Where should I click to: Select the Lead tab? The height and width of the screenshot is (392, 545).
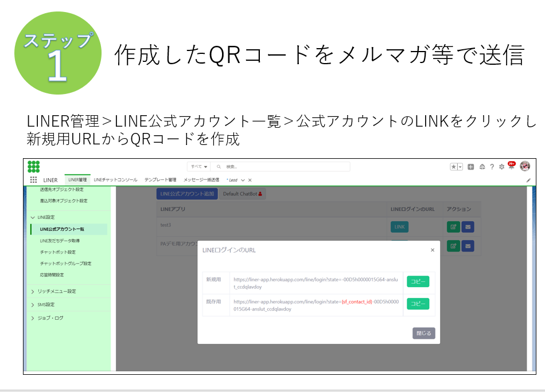tap(232, 180)
